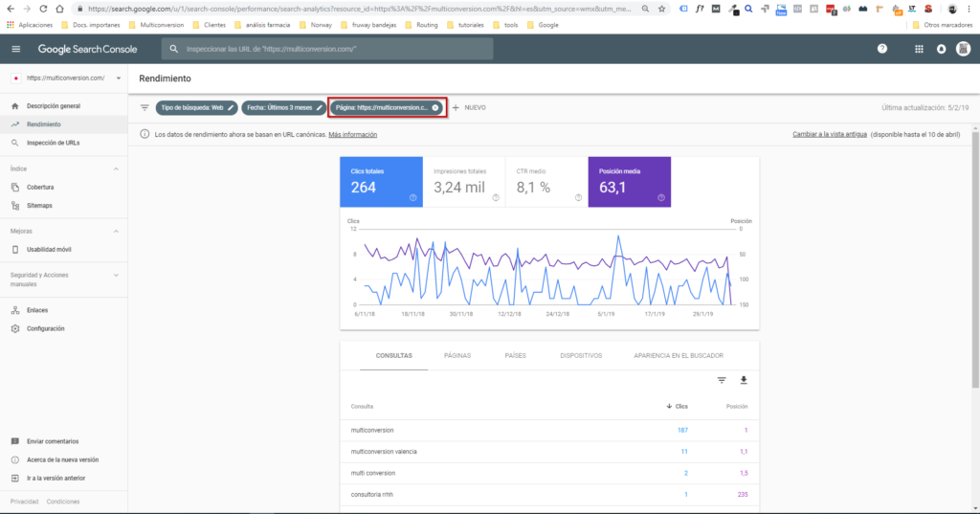Open the Privacidad link
Image resolution: width=980 pixels, height=514 pixels.
tap(24, 502)
